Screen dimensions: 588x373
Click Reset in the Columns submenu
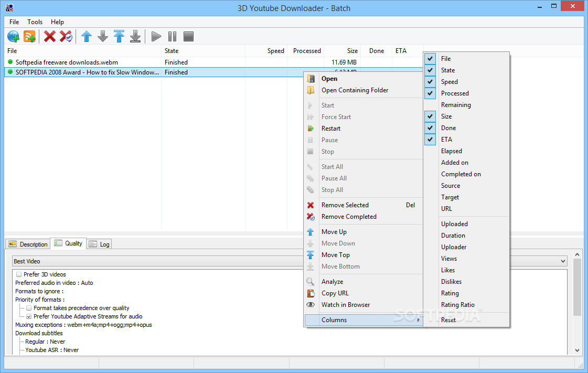pos(466,320)
